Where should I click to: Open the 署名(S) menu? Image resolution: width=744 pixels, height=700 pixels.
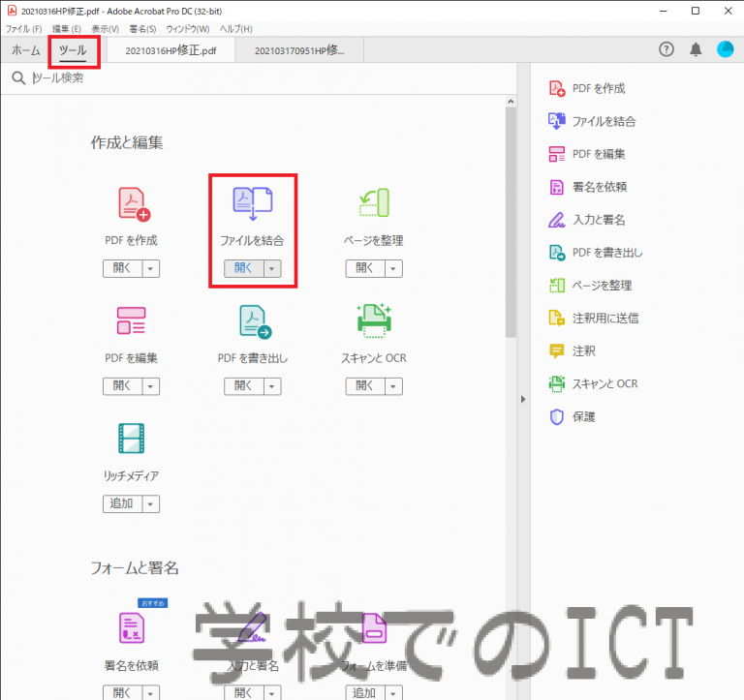(142, 29)
